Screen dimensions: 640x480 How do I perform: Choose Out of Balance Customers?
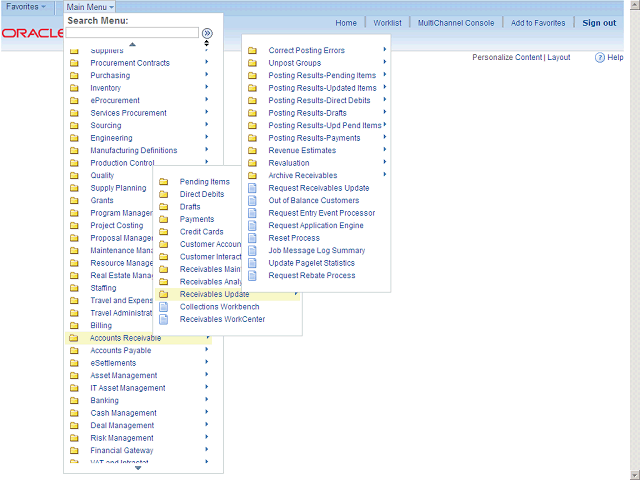pos(315,200)
